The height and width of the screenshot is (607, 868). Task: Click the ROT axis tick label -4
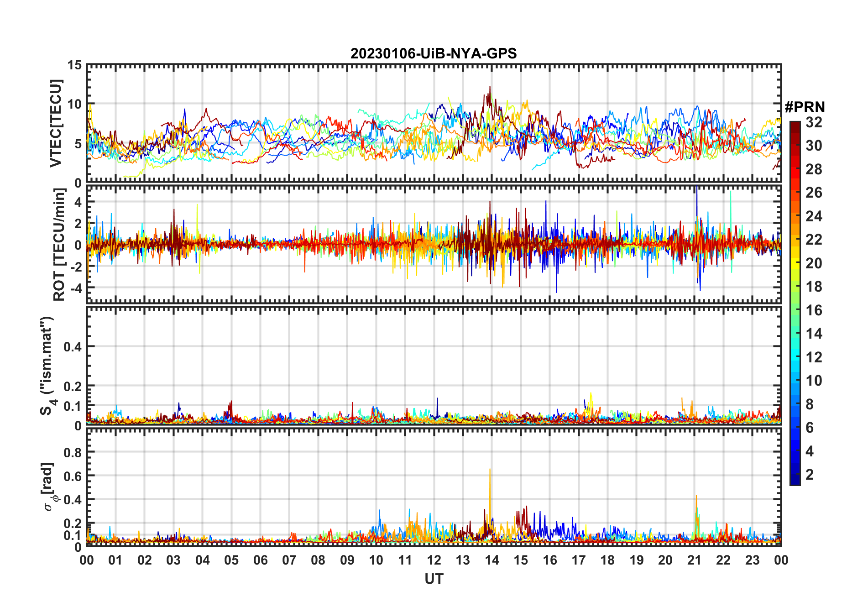75,288
